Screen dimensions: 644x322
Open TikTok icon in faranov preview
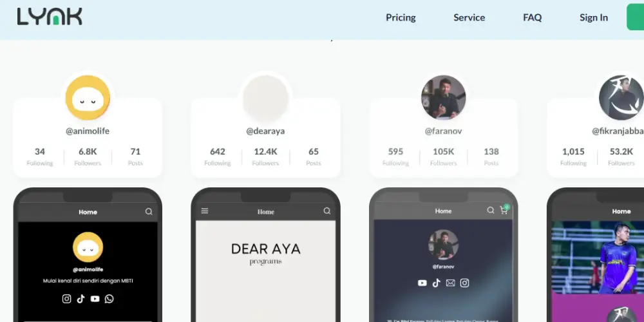pyautogui.click(x=436, y=283)
